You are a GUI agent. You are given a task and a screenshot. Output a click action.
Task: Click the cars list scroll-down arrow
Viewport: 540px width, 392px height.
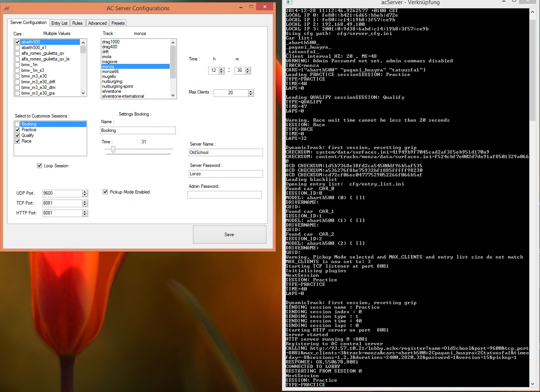(83, 93)
